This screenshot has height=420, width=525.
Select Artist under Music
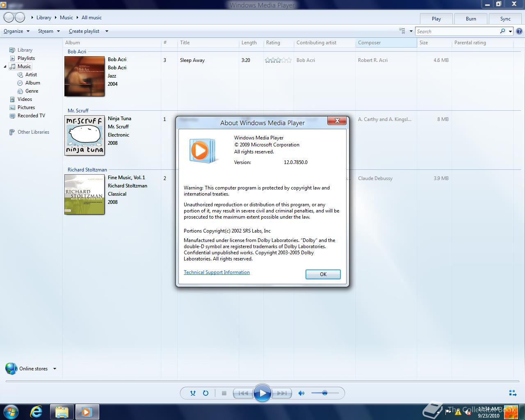tap(31, 75)
